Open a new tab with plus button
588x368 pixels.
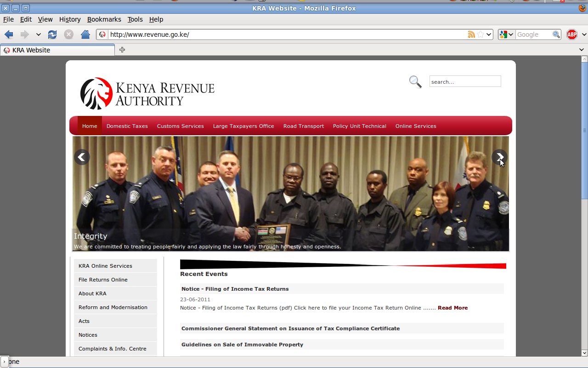122,50
